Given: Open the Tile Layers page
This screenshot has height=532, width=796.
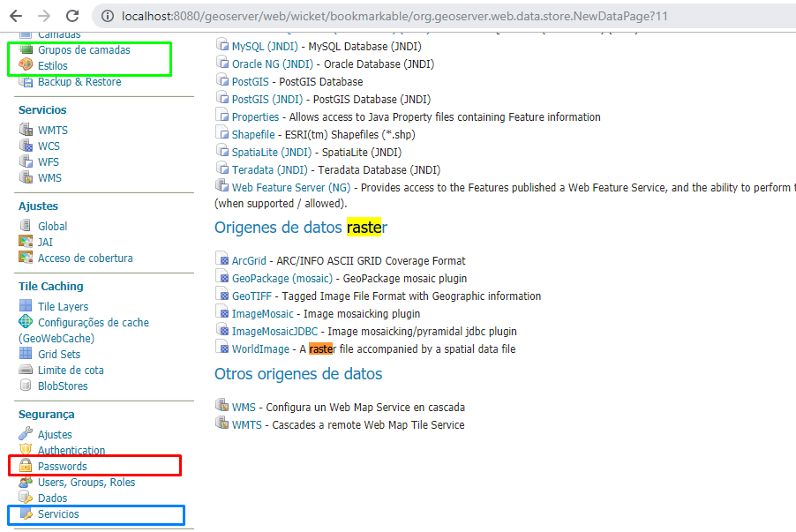Looking at the screenshot, I should 63,306.
